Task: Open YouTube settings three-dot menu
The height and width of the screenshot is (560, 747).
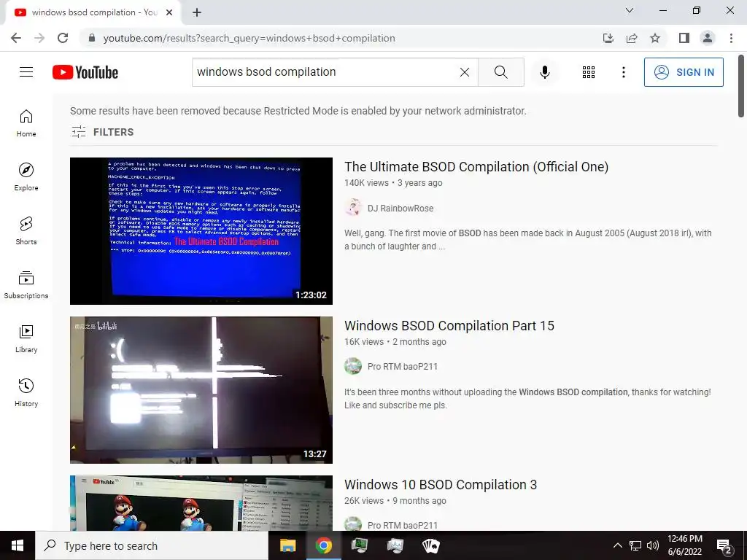Action: coord(623,72)
